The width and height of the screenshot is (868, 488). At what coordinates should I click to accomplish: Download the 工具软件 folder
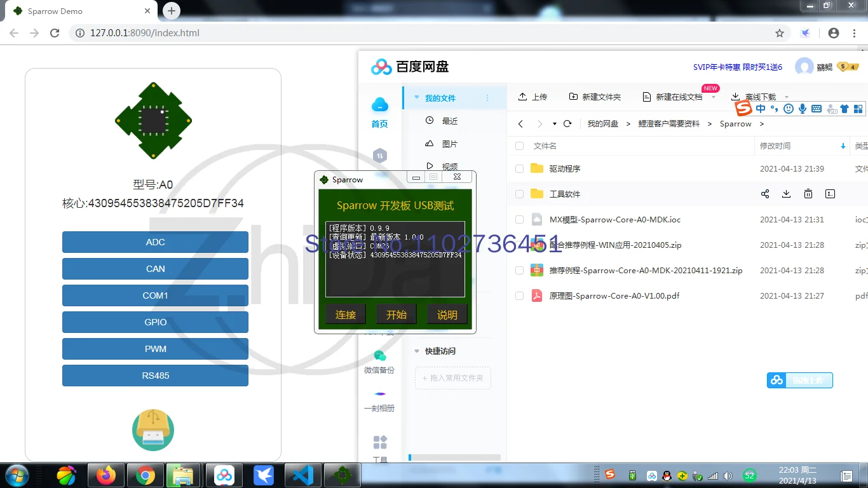[x=786, y=194]
